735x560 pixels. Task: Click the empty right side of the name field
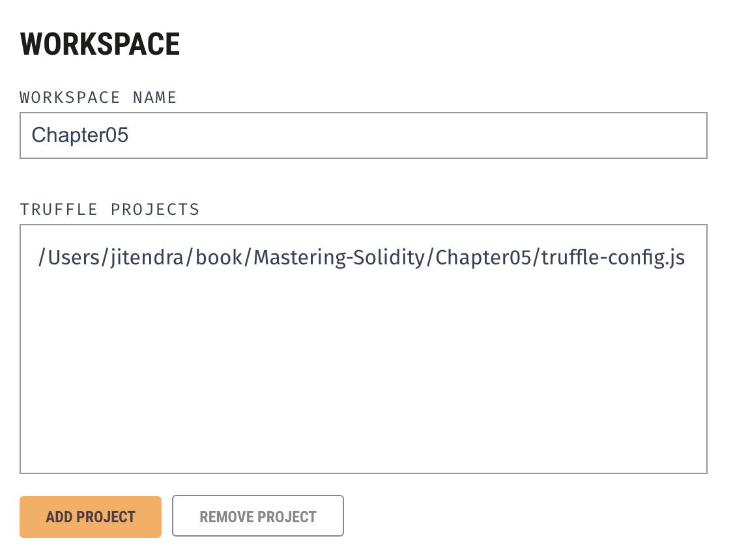tap(521, 135)
